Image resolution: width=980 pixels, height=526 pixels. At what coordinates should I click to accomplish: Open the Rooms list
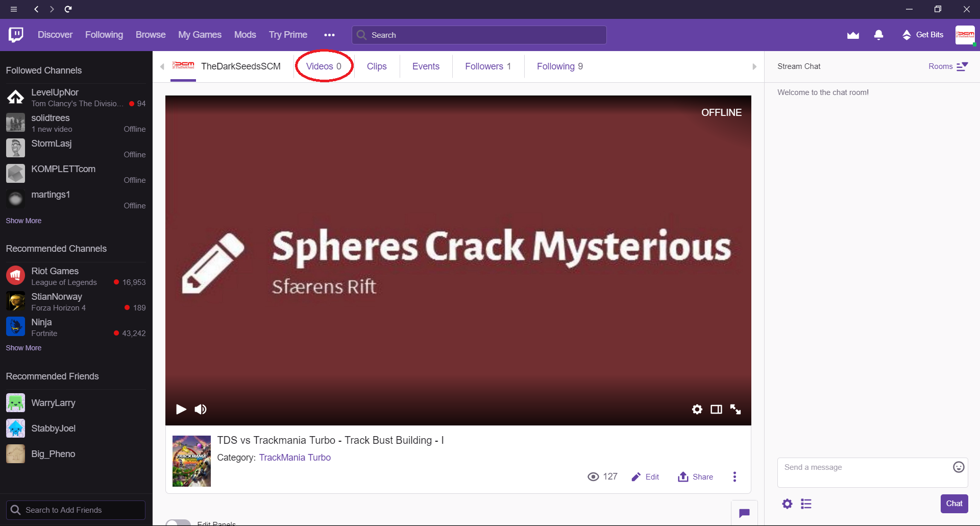click(x=948, y=66)
